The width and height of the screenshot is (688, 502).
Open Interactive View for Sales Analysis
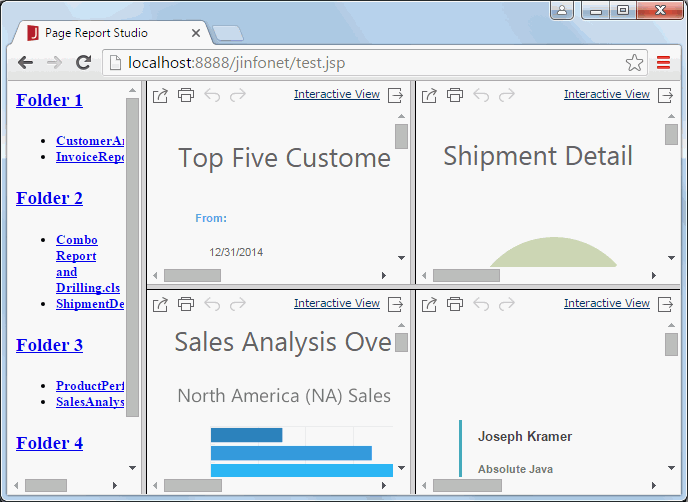coord(337,303)
